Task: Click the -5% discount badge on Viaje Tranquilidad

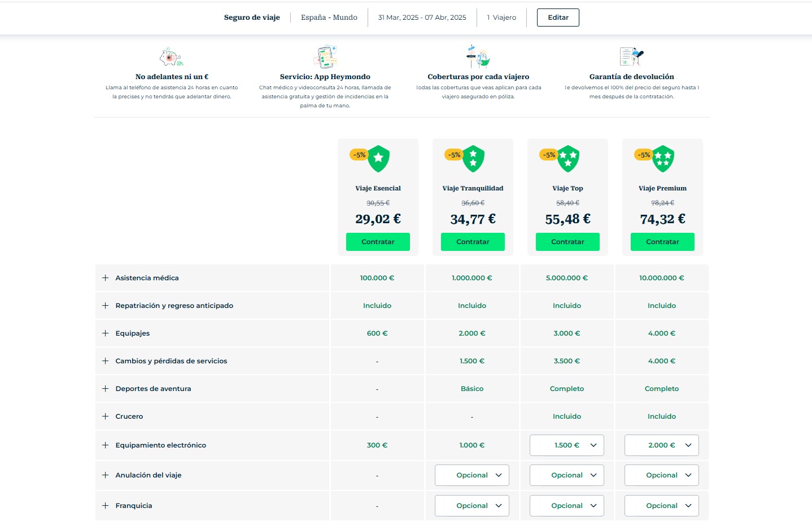Action: pos(454,155)
